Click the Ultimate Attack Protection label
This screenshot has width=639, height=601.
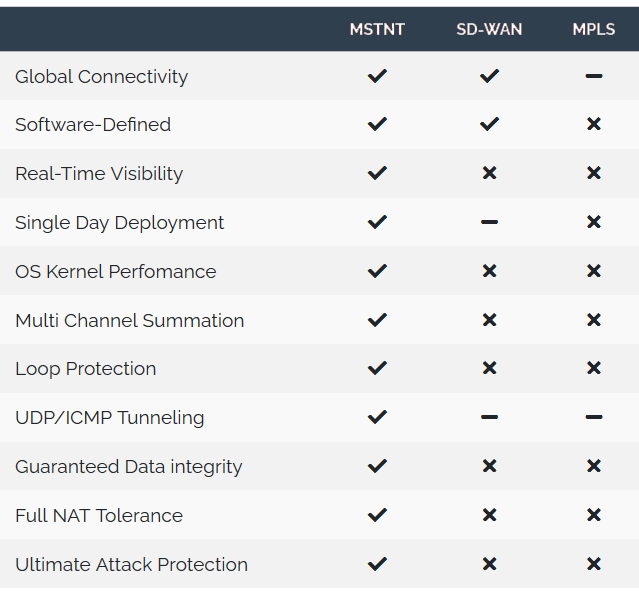tap(131, 565)
